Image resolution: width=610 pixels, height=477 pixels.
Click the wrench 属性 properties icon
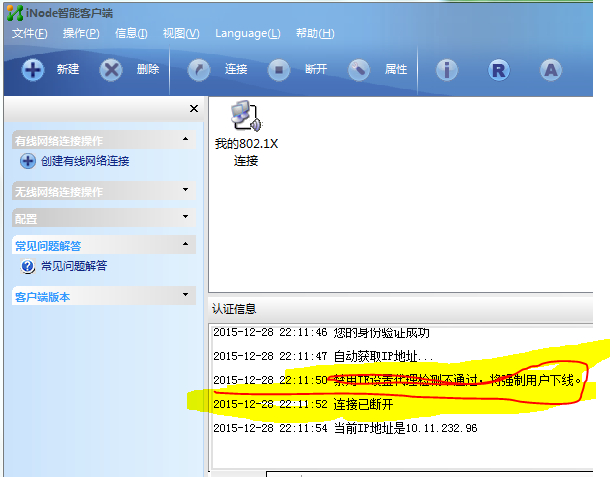[359, 70]
